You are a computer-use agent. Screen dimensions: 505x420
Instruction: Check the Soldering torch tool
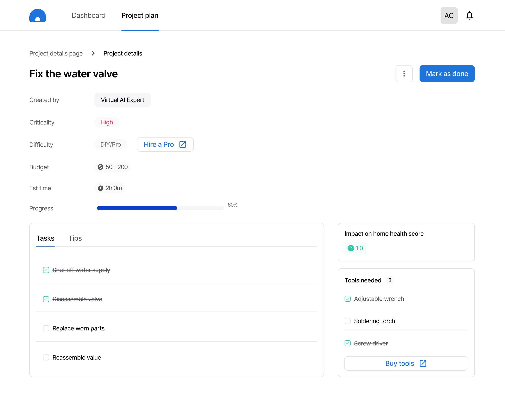coord(348,321)
